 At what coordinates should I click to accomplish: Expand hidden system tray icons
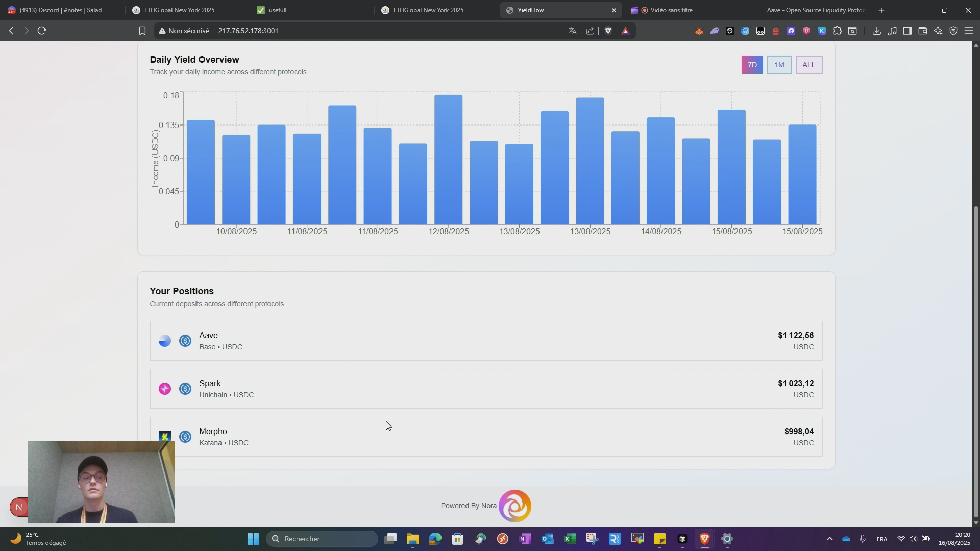pyautogui.click(x=829, y=539)
